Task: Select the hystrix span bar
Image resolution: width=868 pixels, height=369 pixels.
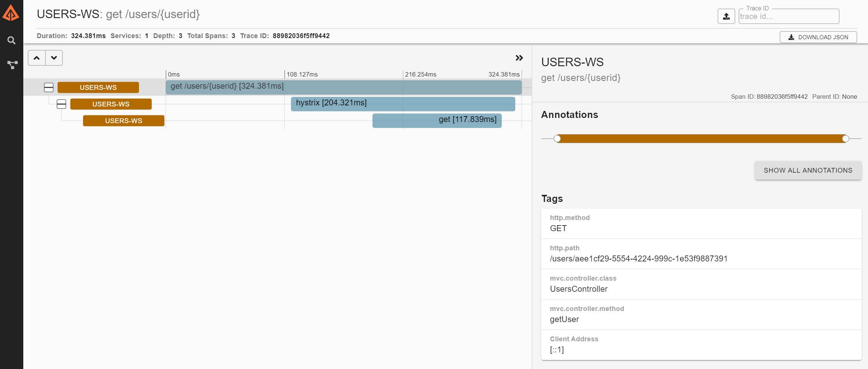Action: point(403,104)
